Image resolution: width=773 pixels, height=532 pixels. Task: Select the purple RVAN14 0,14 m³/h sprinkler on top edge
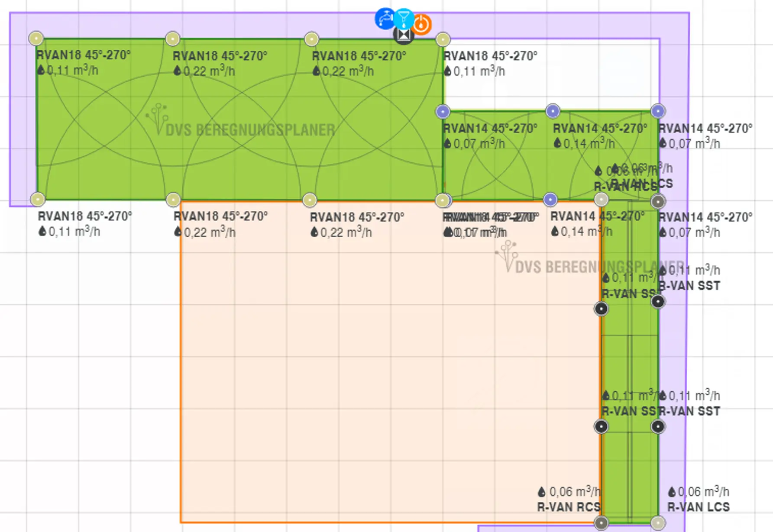point(553,111)
